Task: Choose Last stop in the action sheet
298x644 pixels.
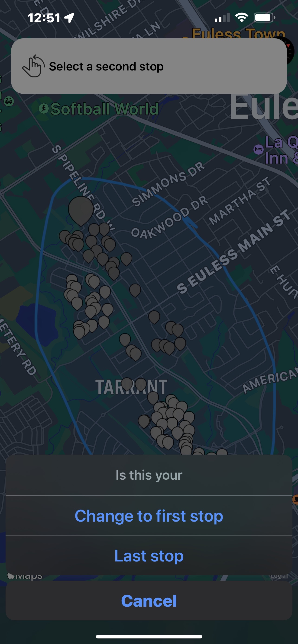Action: coord(149,556)
